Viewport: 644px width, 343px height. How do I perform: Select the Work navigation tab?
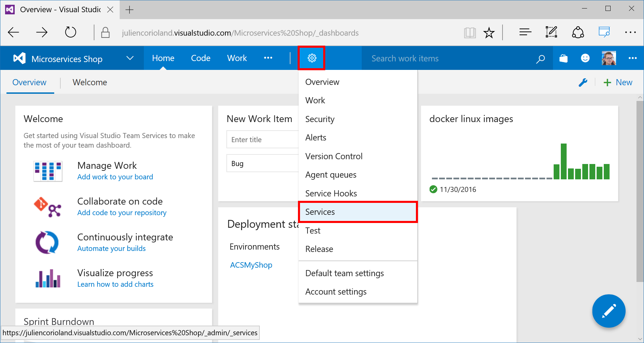(237, 58)
